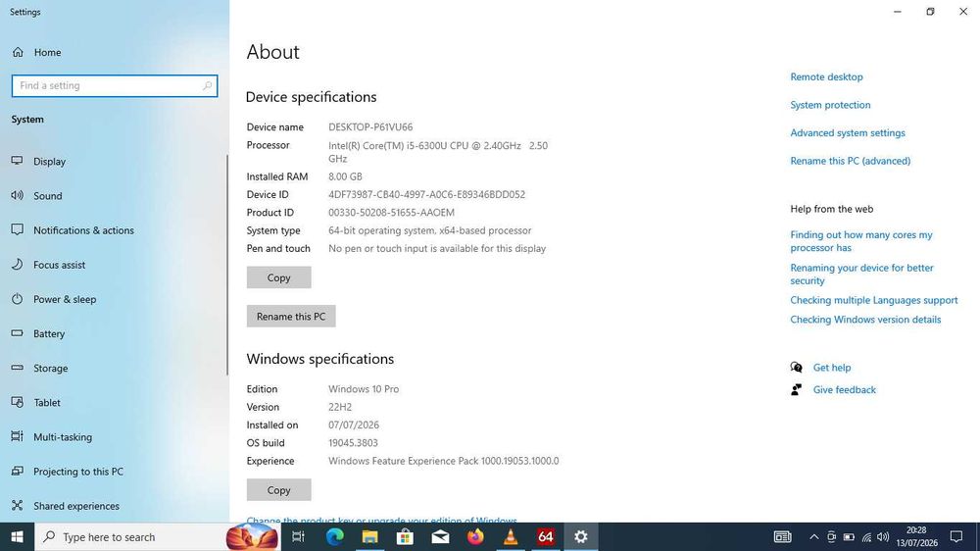The image size is (980, 551).
Task: Open Renaming your device for better security
Action: (861, 274)
